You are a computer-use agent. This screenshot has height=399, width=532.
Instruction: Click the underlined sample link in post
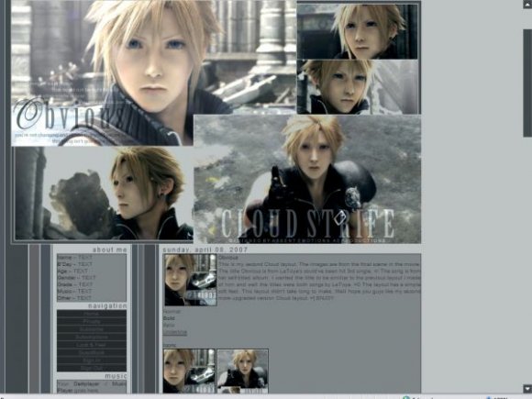click(x=174, y=332)
